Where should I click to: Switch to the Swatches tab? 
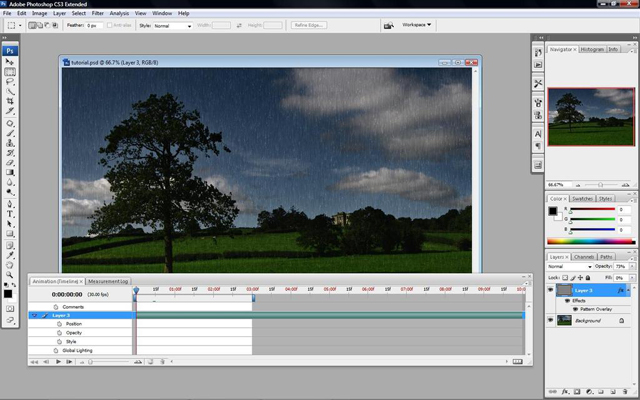tap(582, 199)
